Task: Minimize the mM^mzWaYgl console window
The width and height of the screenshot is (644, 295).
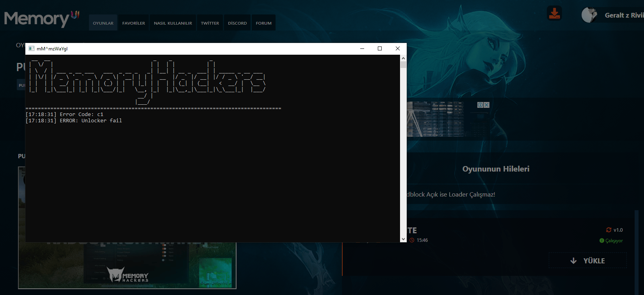Action: click(362, 48)
